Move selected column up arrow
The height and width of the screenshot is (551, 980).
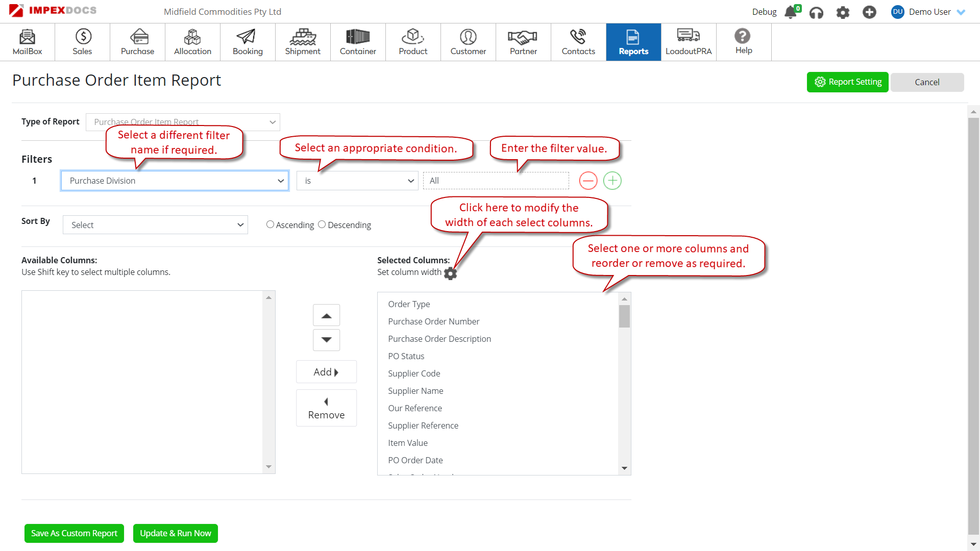click(x=326, y=316)
